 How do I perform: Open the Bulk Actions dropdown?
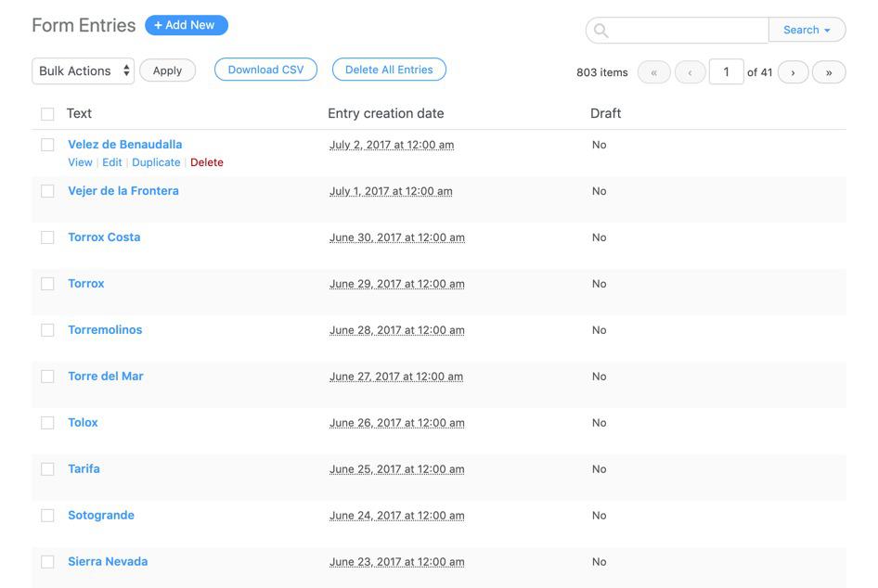pos(84,70)
